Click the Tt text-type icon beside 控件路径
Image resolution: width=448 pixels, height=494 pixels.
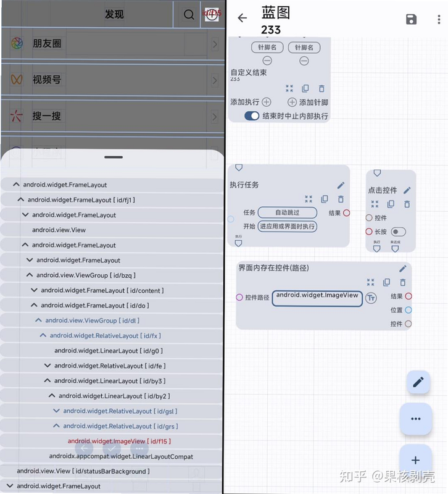coord(371,298)
